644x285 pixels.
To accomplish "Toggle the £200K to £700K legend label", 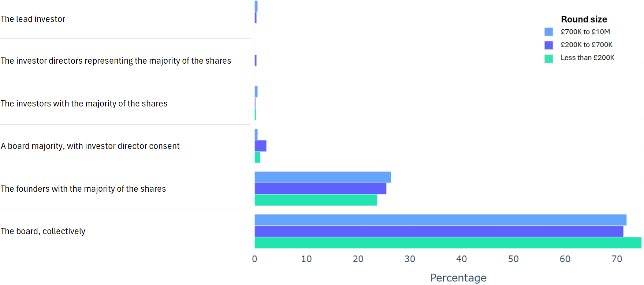I will click(586, 45).
